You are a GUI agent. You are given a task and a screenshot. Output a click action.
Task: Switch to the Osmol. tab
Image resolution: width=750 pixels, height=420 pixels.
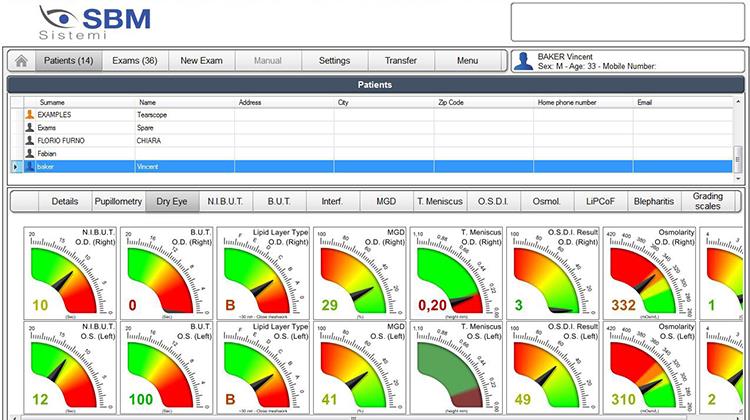(x=547, y=201)
